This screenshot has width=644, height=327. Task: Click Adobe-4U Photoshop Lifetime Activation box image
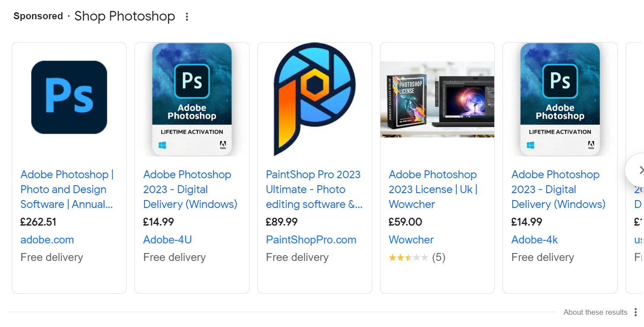tap(192, 99)
